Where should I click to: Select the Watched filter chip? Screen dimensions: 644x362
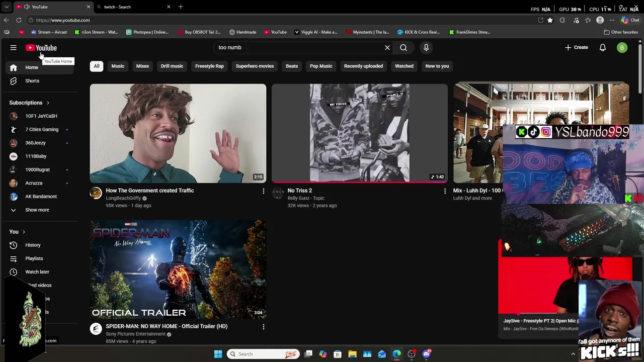coord(404,66)
